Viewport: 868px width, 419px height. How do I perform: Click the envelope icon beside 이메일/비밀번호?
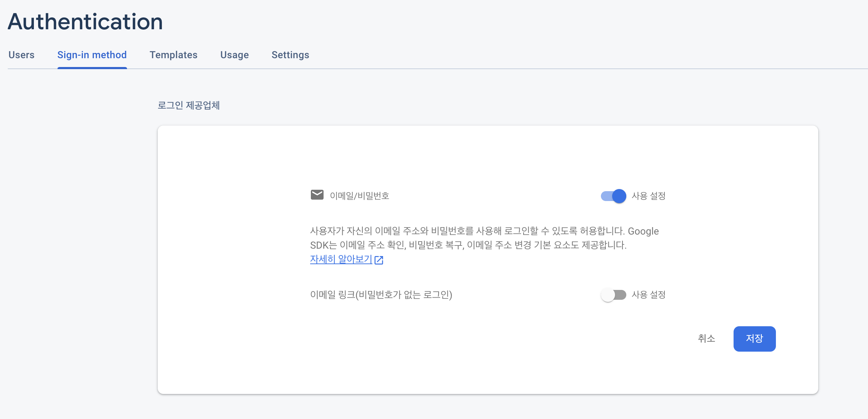click(x=317, y=195)
